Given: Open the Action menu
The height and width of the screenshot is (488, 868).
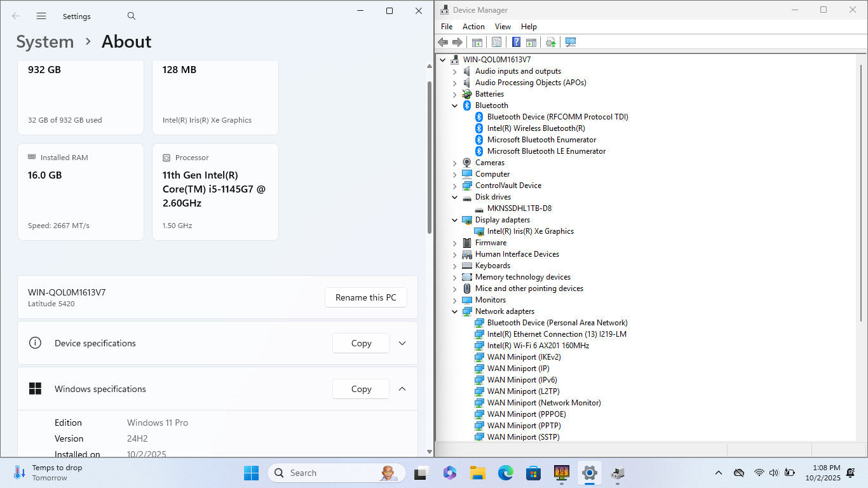Looking at the screenshot, I should 473,27.
